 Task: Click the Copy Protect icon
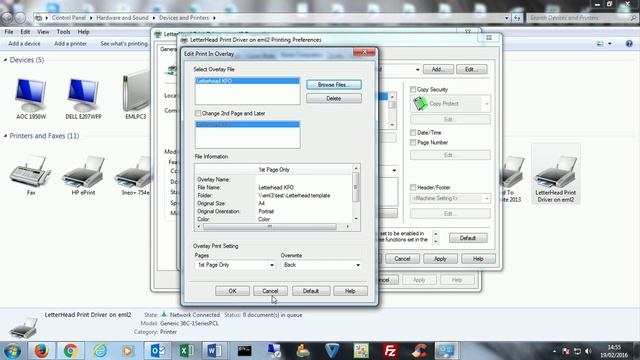[419, 104]
